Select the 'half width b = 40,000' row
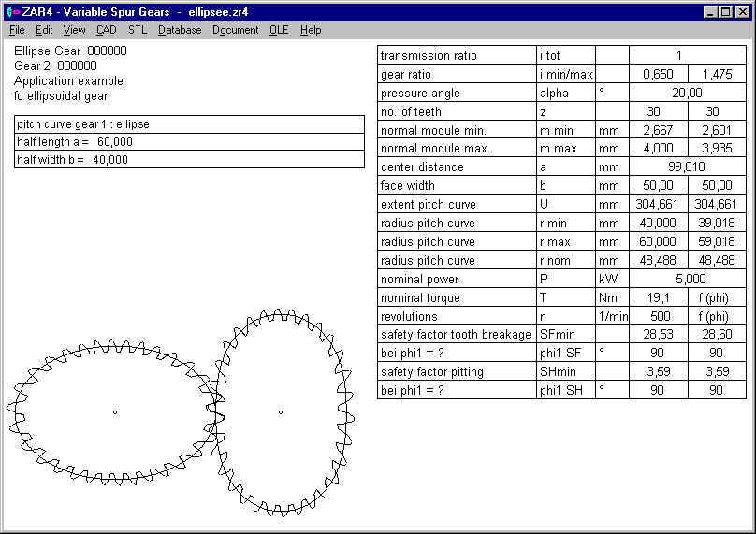 [x=189, y=160]
